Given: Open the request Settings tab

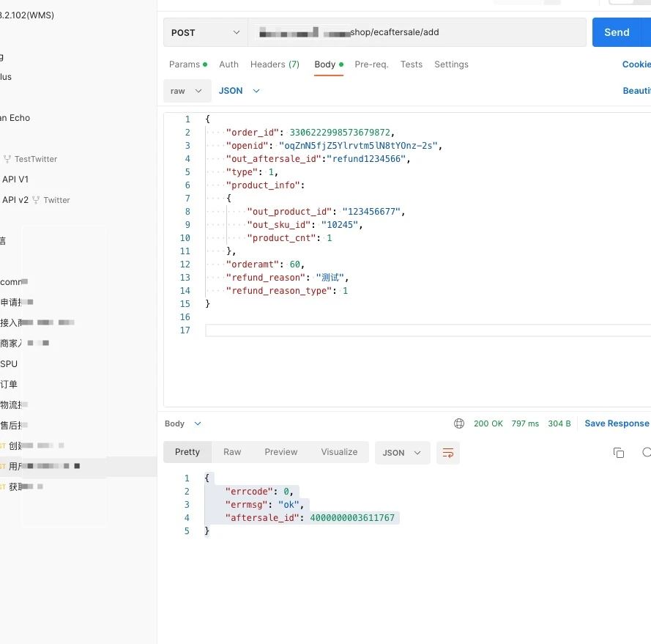Looking at the screenshot, I should (451, 64).
